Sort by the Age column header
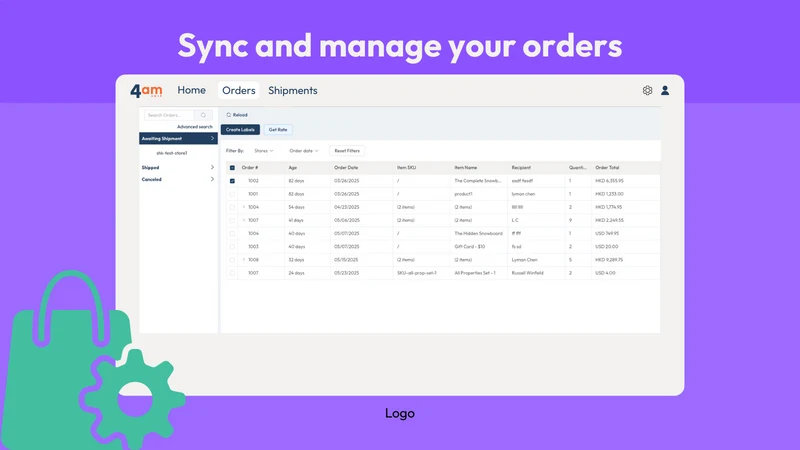 pyautogui.click(x=292, y=167)
